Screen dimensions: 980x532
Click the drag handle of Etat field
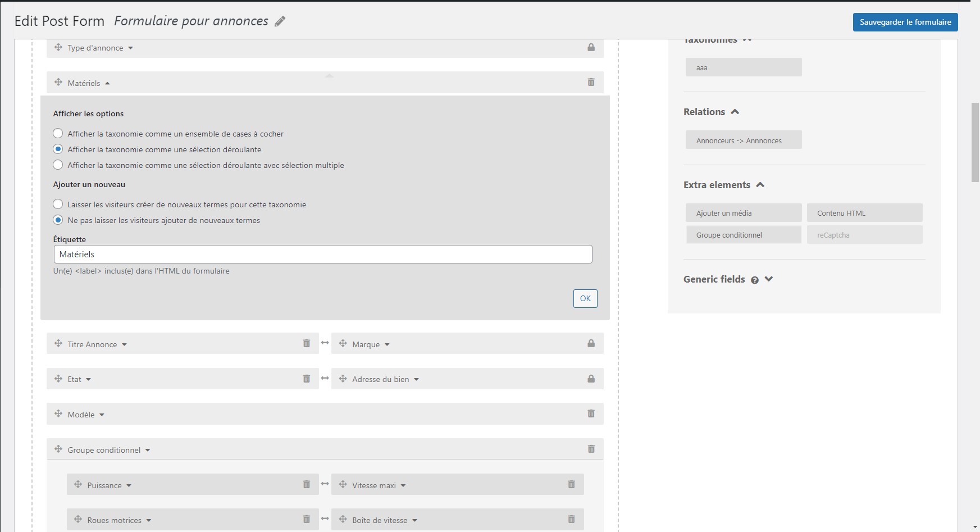tap(58, 379)
